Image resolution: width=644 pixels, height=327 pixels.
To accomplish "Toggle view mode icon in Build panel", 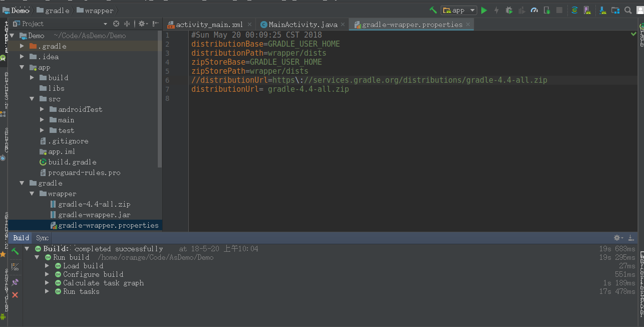I will coord(15,267).
